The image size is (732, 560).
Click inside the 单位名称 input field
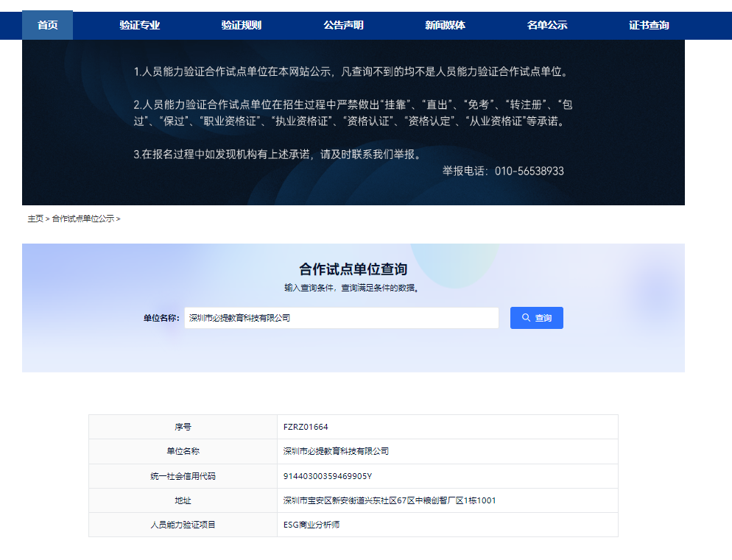342,317
